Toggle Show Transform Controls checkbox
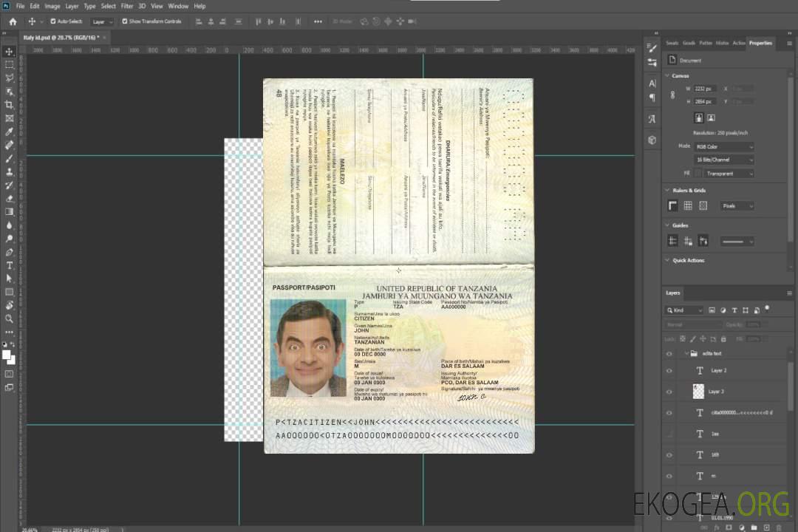Viewport: 798px width, 532px height. click(125, 21)
